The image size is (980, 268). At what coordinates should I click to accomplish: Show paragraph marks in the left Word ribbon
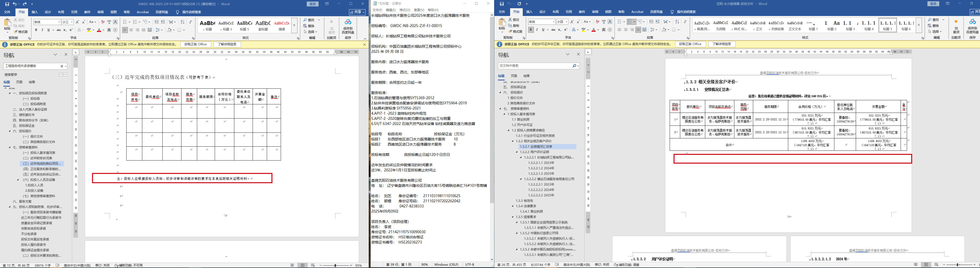(190, 22)
